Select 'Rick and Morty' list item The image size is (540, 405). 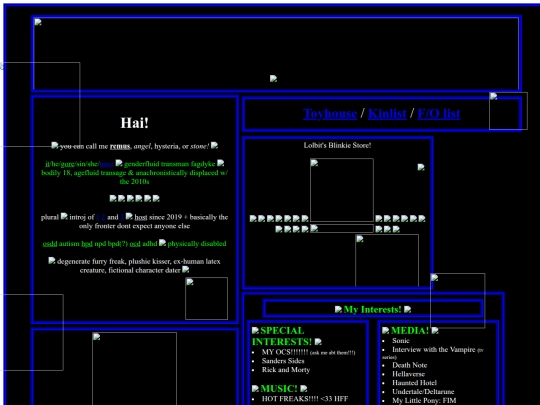(x=286, y=370)
